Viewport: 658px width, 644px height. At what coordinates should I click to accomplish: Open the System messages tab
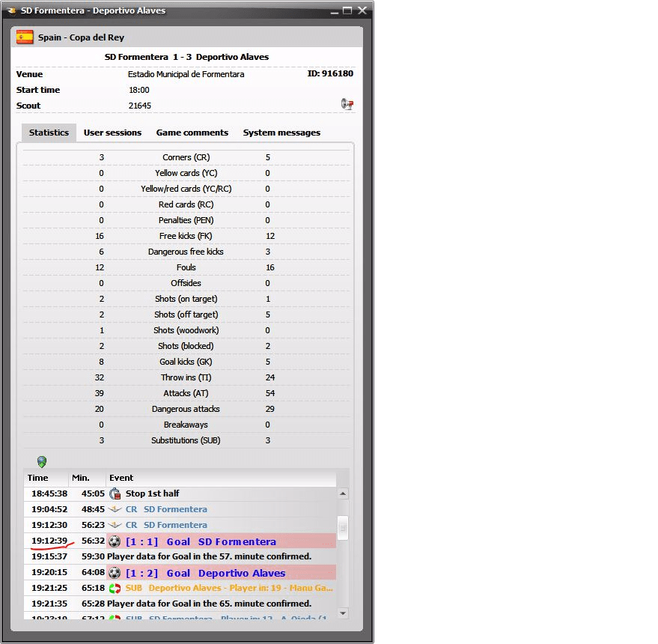tap(281, 133)
